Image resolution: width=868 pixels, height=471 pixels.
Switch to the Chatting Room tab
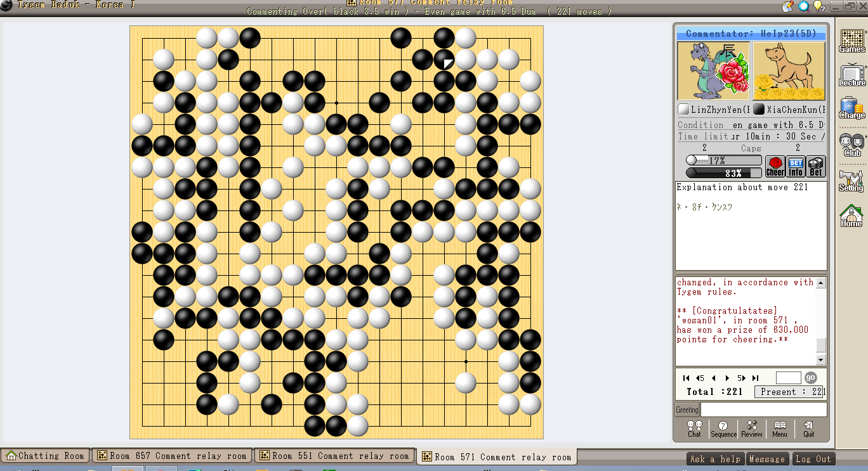click(44, 456)
